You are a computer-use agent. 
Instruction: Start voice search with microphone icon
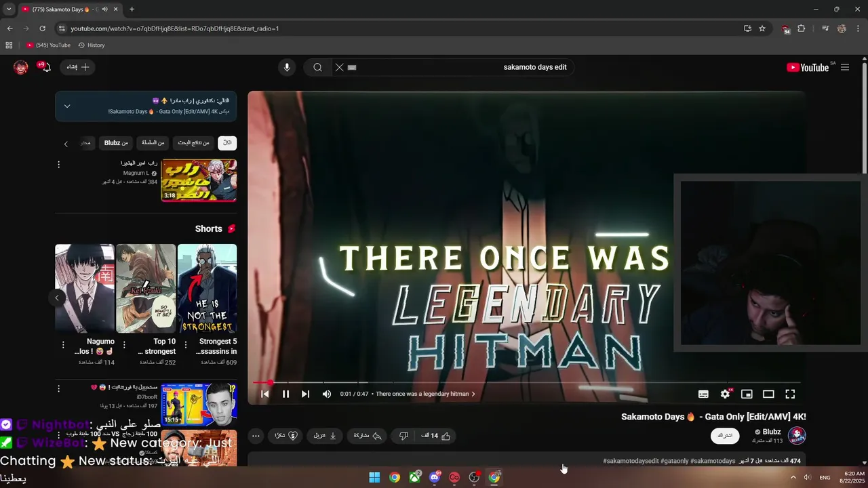pyautogui.click(x=287, y=67)
